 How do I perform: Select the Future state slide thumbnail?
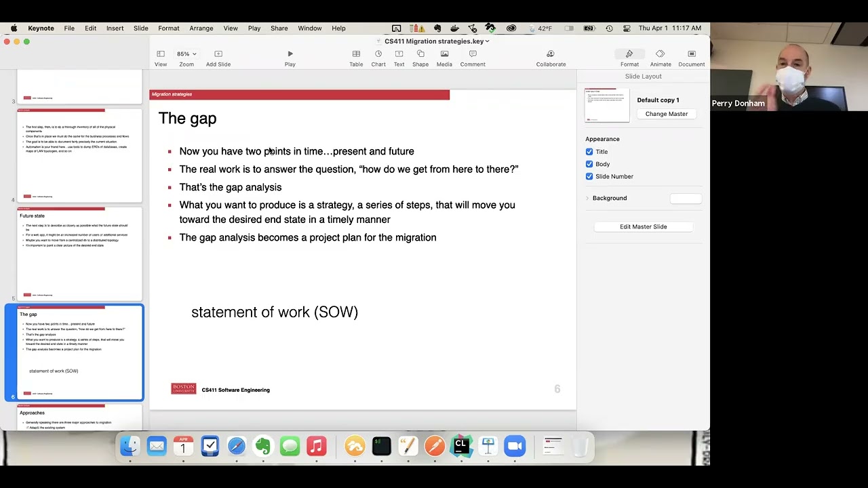[79, 253]
